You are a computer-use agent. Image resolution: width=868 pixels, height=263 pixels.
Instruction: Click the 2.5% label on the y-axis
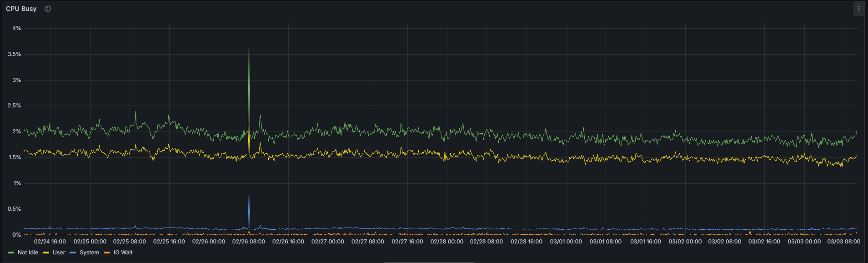point(15,106)
